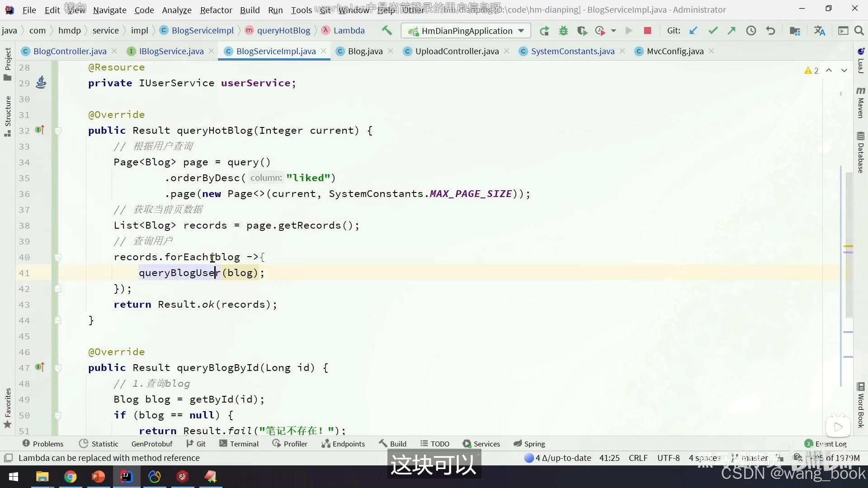The image size is (868, 488).
Task: Click the Stop red square button
Action: coord(647,31)
